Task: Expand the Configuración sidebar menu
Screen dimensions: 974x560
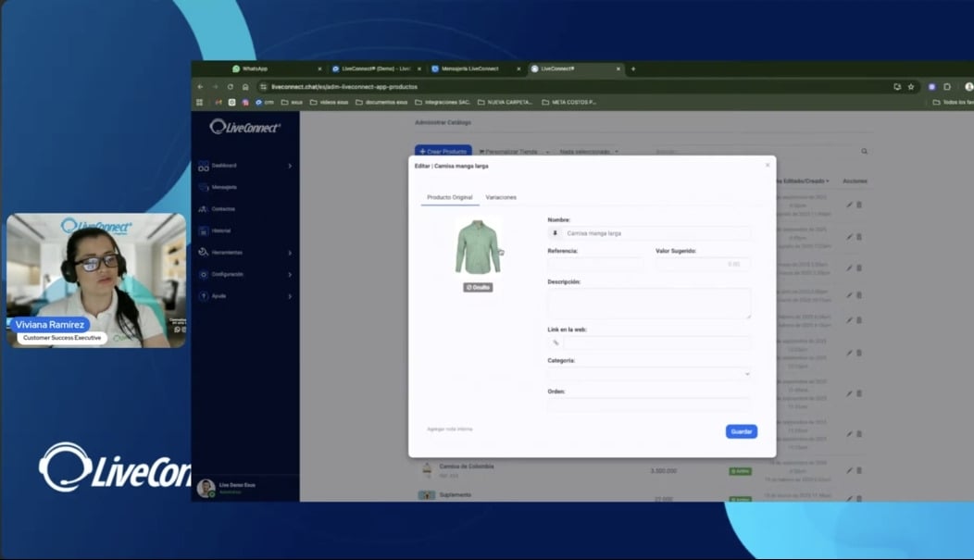Action: [227, 273]
